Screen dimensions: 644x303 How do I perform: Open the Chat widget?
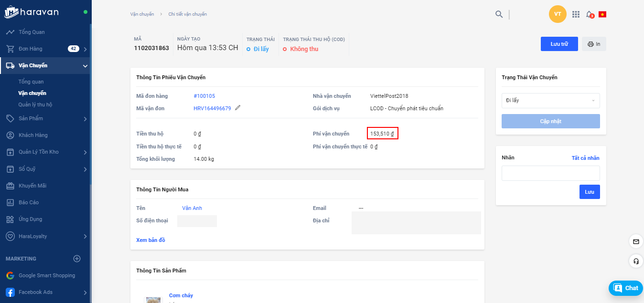(626, 288)
